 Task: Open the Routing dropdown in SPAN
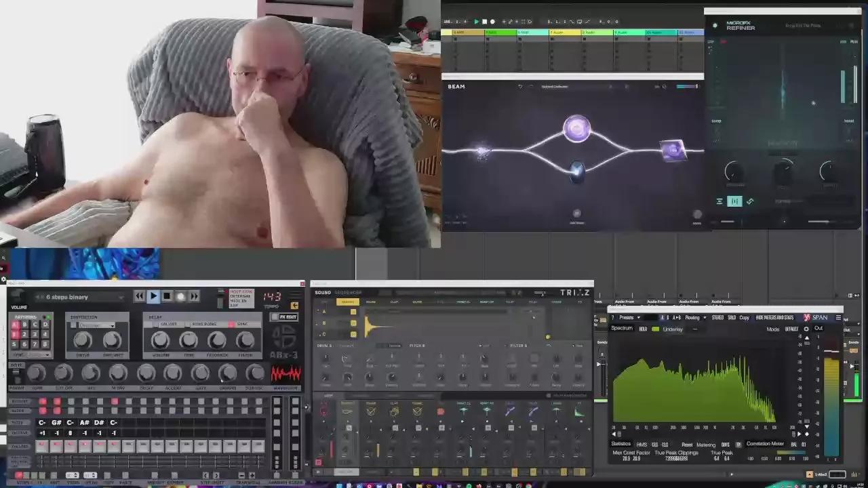695,317
